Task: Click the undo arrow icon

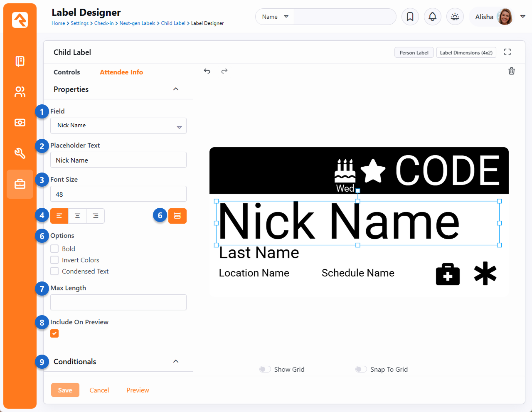Action: coord(207,71)
